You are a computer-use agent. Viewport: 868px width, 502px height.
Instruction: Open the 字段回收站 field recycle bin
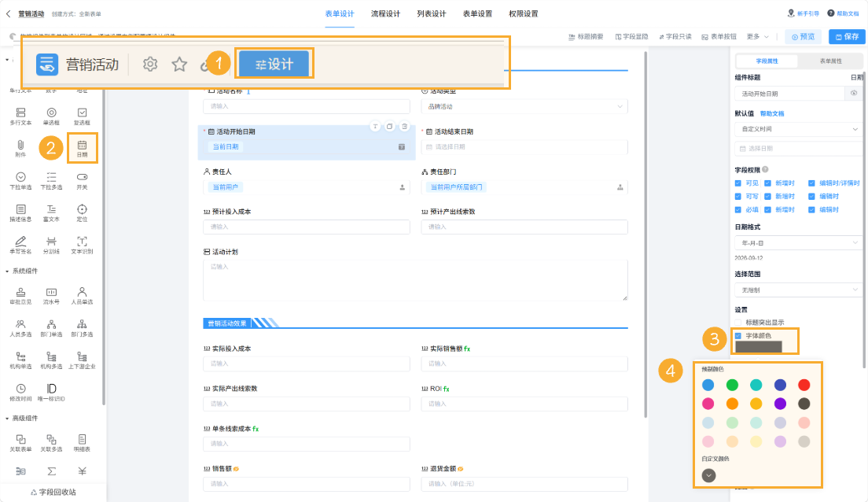(53, 492)
